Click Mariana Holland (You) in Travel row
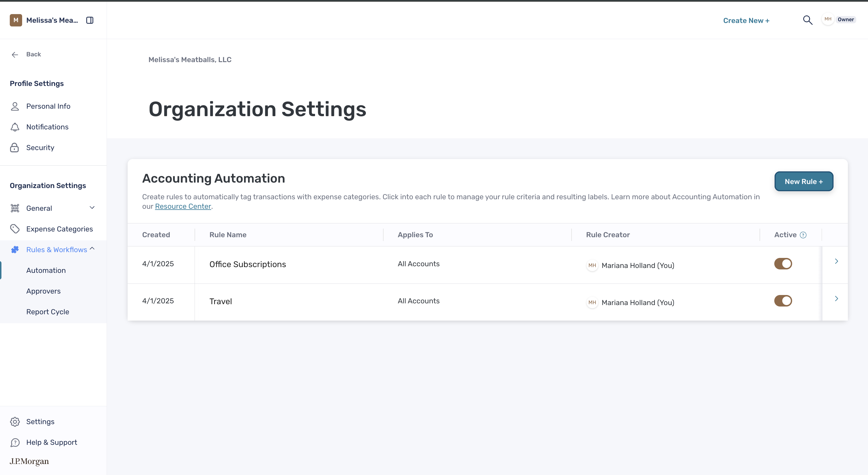 pyautogui.click(x=638, y=303)
